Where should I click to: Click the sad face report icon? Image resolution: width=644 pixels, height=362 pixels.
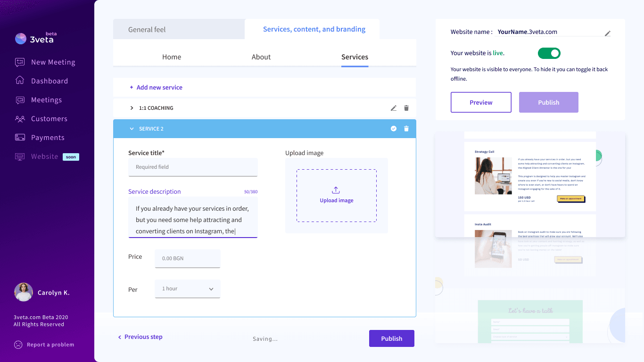click(x=18, y=345)
